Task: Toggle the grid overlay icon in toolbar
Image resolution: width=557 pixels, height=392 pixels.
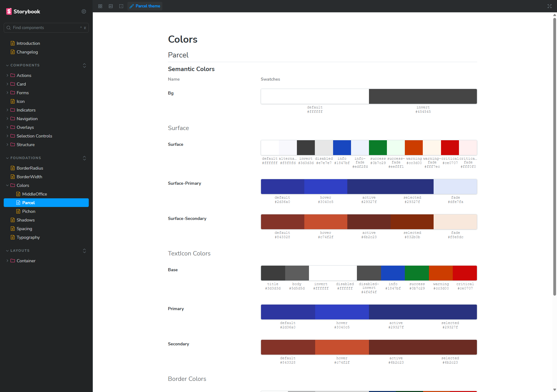Action: [x=100, y=6]
